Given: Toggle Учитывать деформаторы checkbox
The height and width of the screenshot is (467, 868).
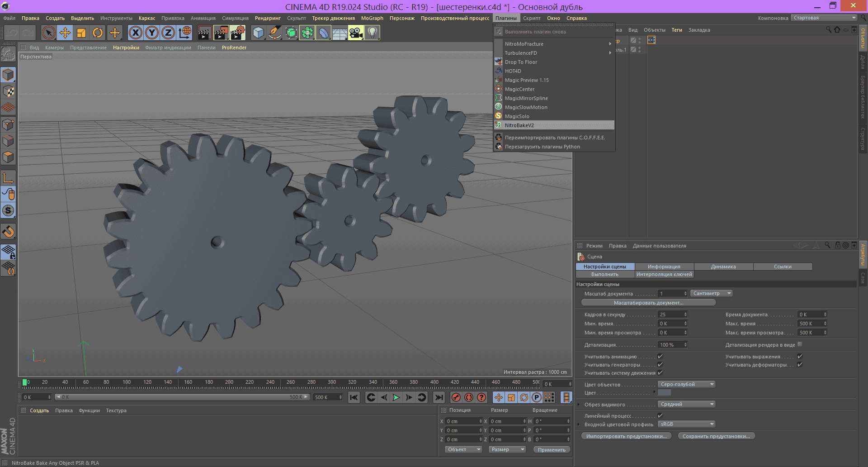Looking at the screenshot, I should coord(800,365).
